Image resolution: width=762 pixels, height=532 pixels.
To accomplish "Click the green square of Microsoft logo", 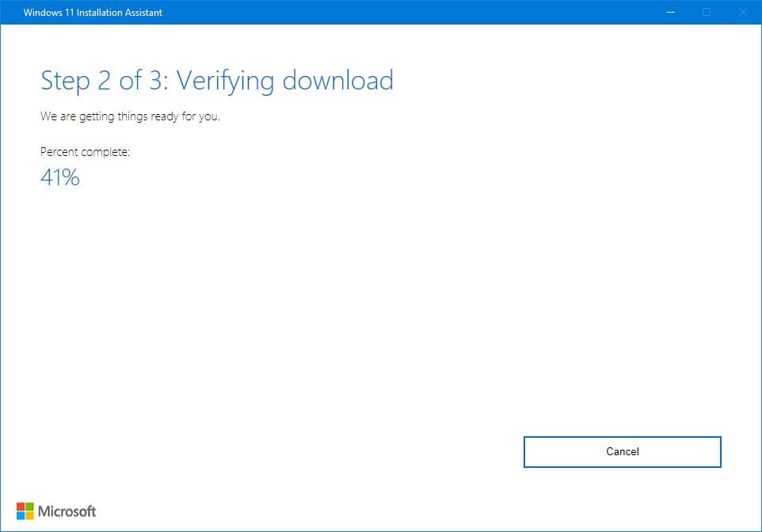I will pos(30,506).
